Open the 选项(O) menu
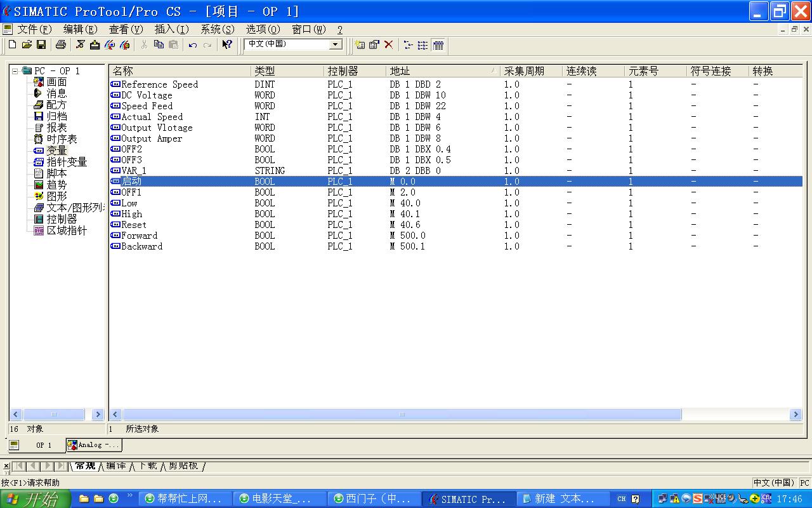The width and height of the screenshot is (812, 508). pyautogui.click(x=263, y=29)
